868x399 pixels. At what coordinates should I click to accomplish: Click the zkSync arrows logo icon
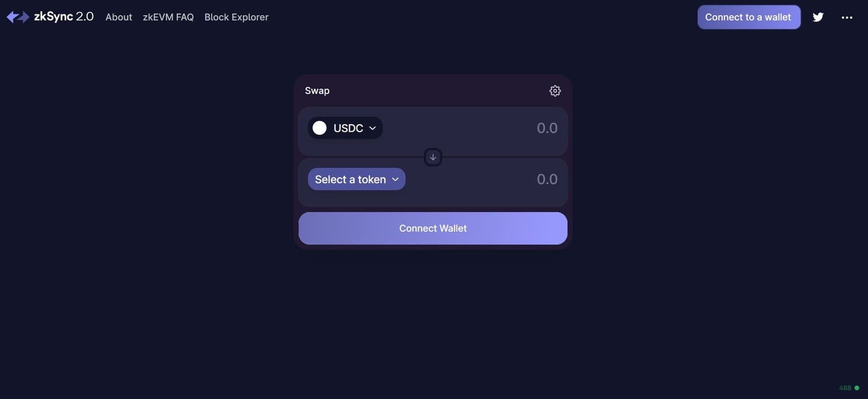[18, 17]
